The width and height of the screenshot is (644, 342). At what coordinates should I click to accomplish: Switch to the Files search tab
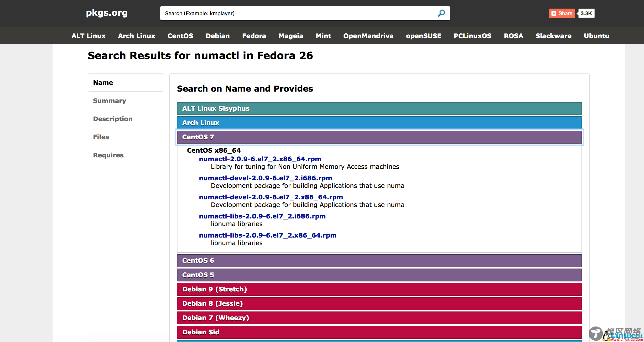[101, 137]
